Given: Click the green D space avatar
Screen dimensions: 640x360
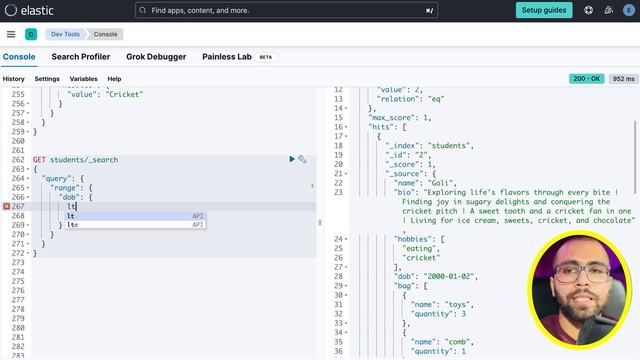Looking at the screenshot, I should coord(31,34).
